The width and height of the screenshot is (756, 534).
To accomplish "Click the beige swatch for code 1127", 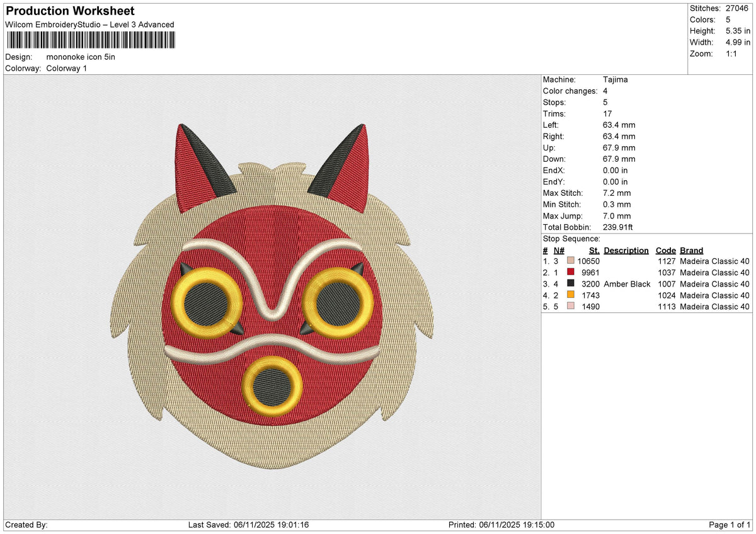I will tap(571, 261).
